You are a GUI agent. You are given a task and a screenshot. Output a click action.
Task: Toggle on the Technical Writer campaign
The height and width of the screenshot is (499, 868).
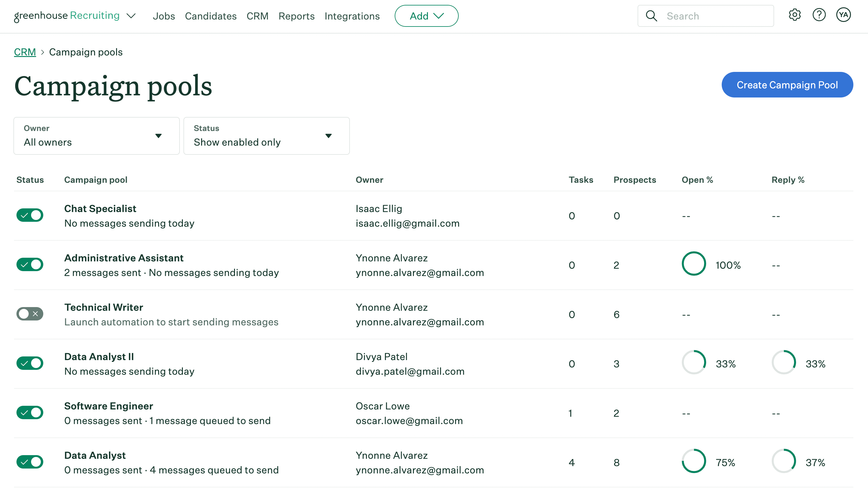(x=30, y=313)
